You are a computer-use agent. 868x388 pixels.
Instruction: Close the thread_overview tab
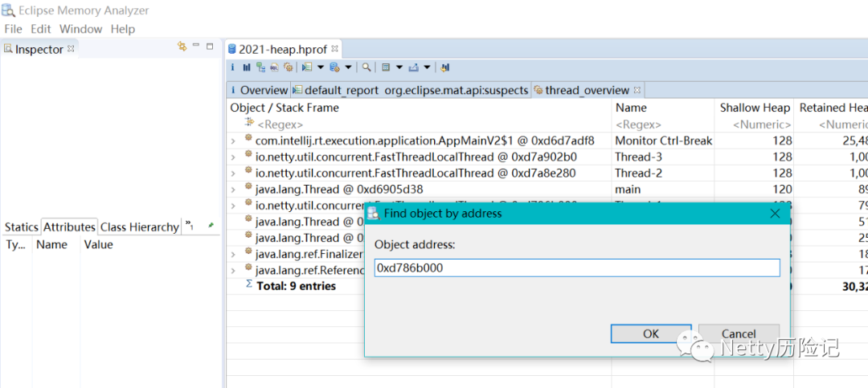tap(637, 90)
